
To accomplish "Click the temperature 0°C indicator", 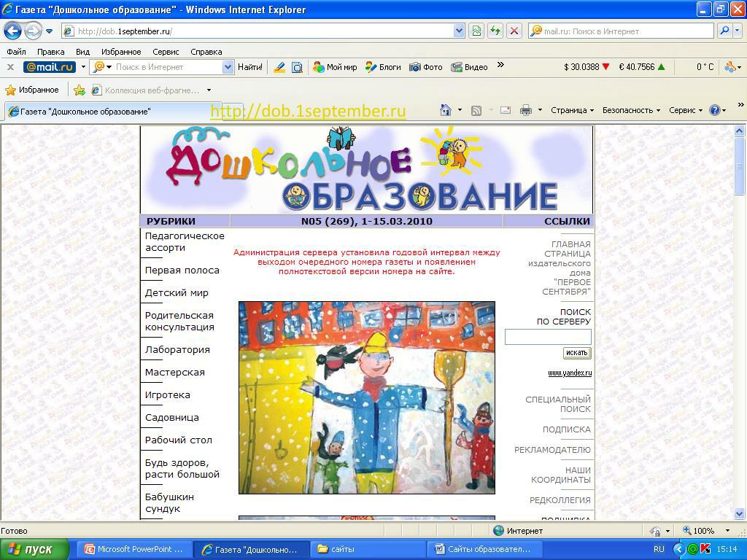I will point(705,67).
